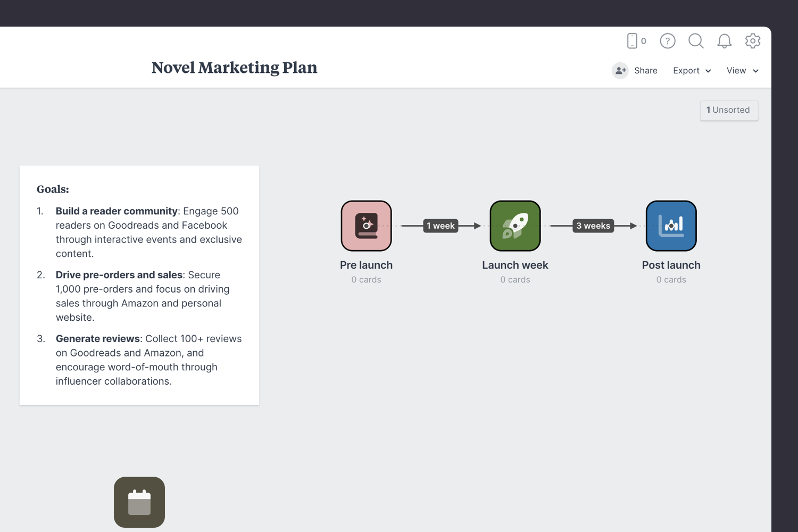Open the 1 Unsorted panel
The image size is (798, 532).
(729, 110)
